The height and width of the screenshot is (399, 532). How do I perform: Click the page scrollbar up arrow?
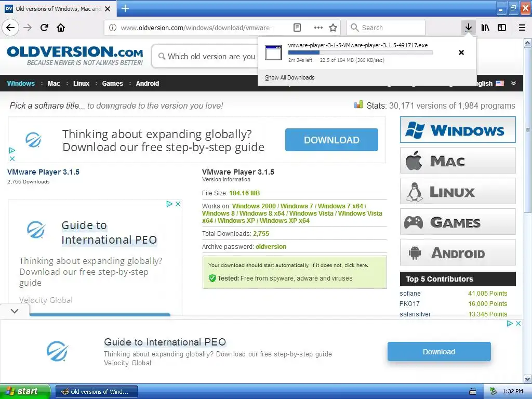tap(528, 43)
